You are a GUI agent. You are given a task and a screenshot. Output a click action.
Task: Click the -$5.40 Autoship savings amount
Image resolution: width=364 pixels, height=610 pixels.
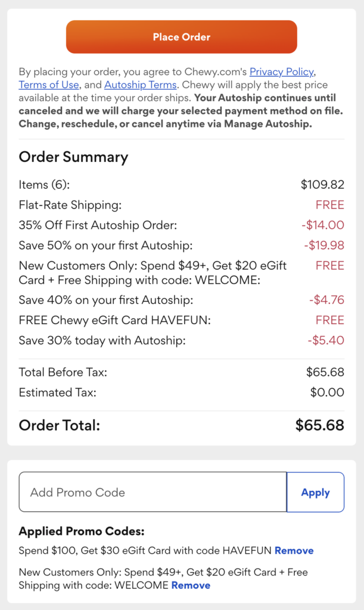[x=326, y=341]
